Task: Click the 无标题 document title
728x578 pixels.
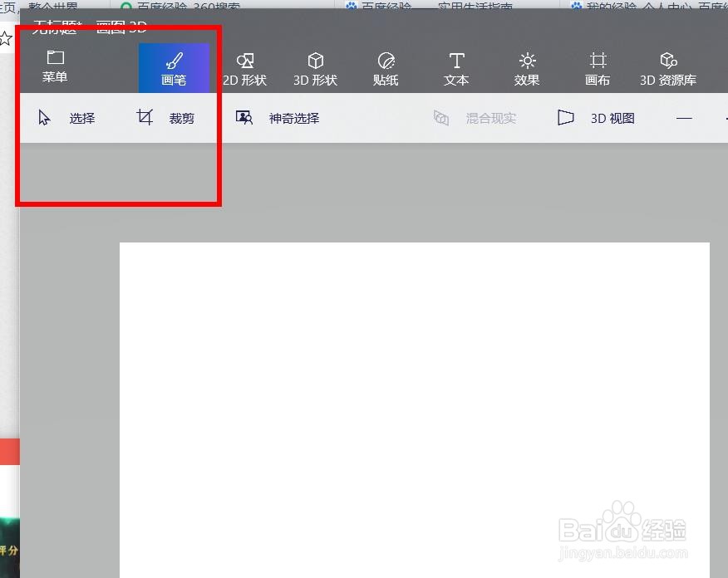Action: 54,26
